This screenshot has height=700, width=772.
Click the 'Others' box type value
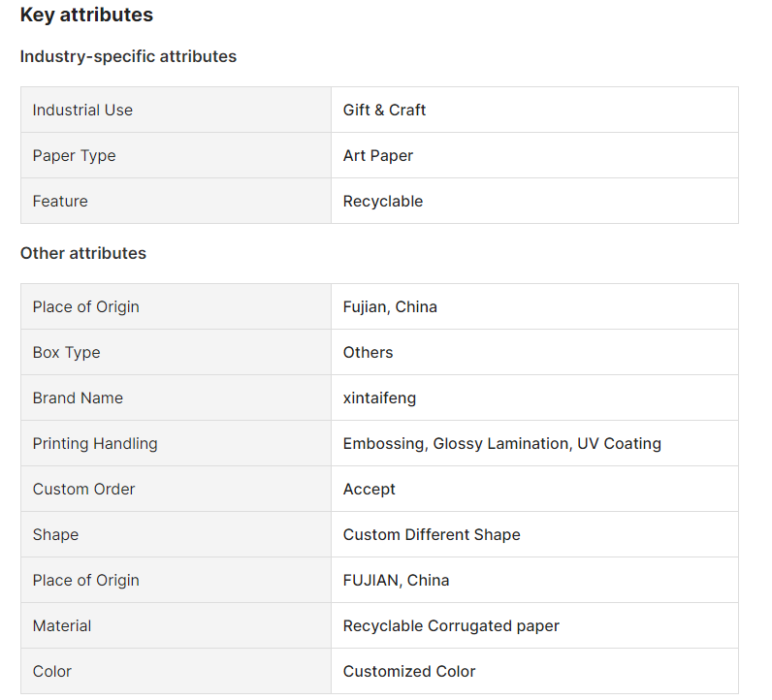click(368, 352)
